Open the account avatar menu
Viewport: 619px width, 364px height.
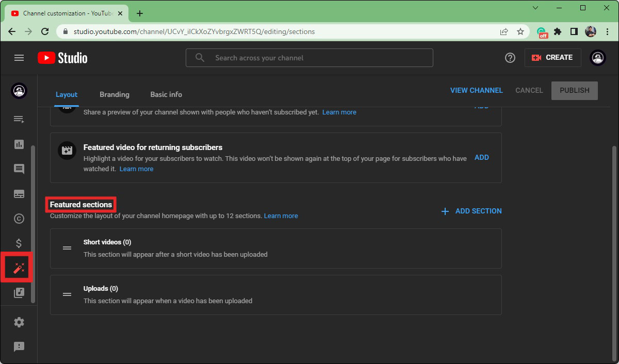(598, 58)
